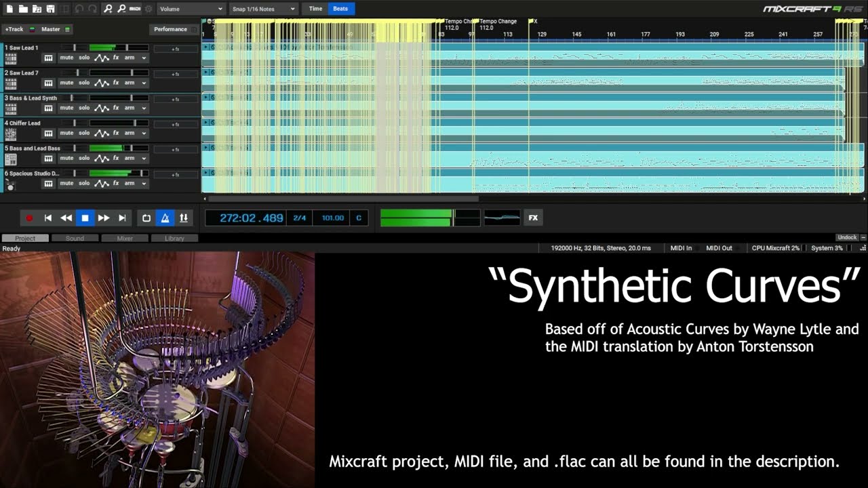Undo the last action
868x488 pixels.
point(79,9)
